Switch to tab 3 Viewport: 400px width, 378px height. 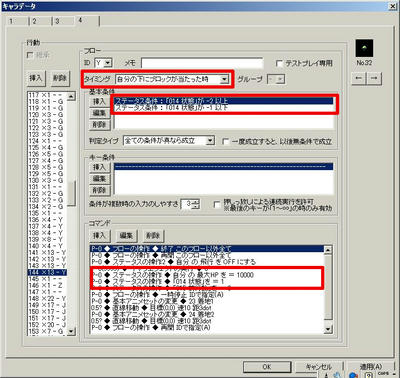click(63, 21)
